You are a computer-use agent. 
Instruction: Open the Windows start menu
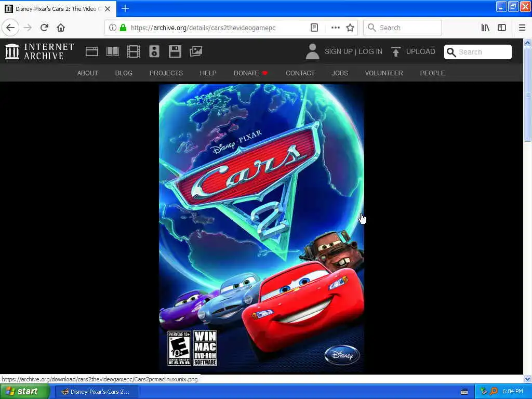pos(24,392)
